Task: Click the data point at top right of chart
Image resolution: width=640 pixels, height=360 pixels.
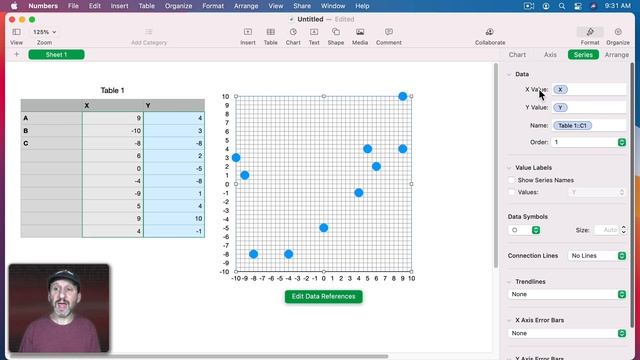Action: [x=402, y=96]
